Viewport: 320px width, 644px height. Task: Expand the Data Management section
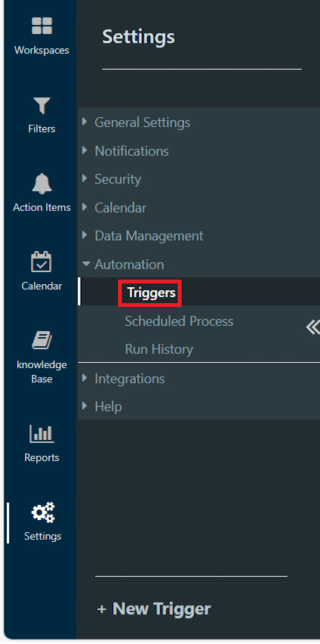point(199,236)
